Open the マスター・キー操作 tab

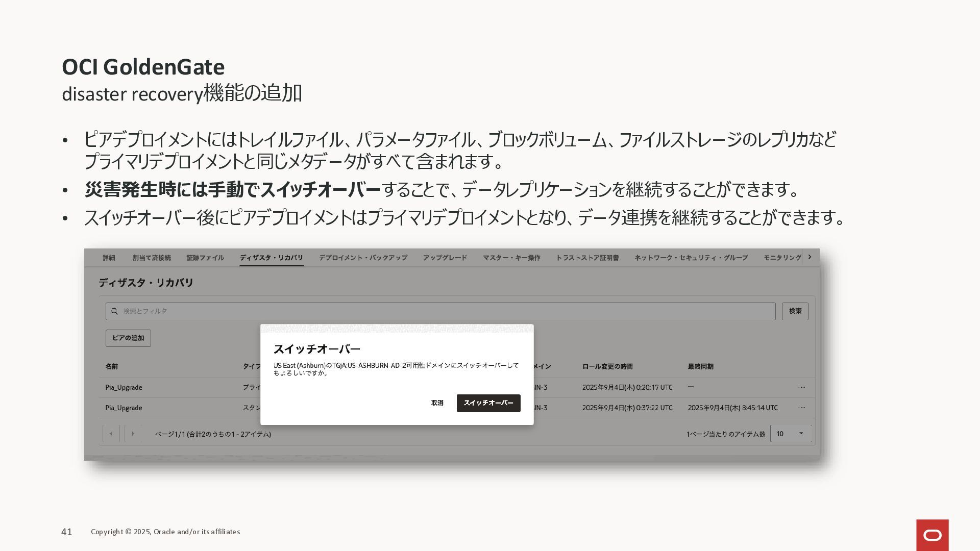click(511, 258)
